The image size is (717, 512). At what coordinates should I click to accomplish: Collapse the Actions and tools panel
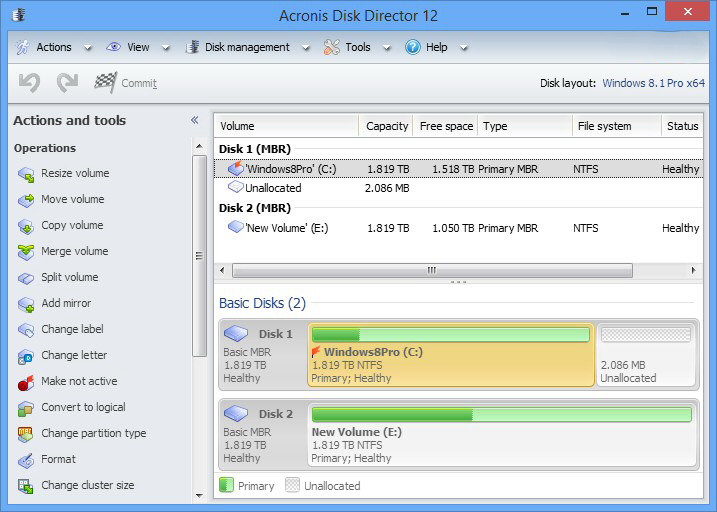(195, 121)
